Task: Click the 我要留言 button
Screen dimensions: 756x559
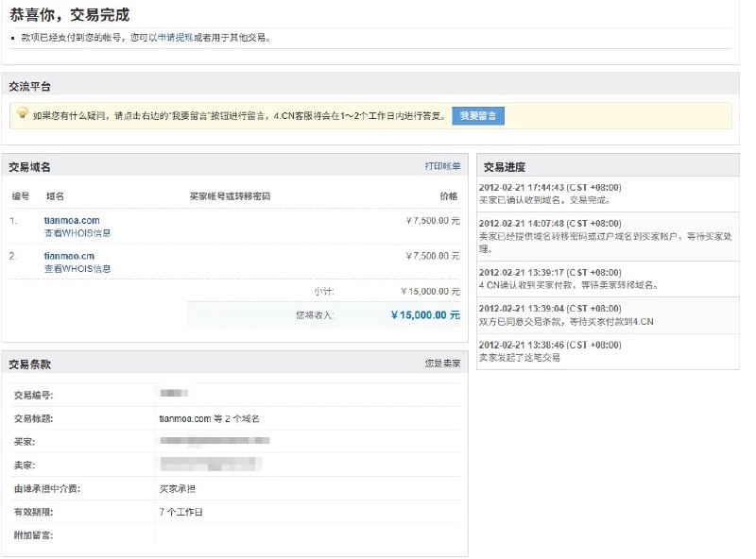Action: coord(478,115)
